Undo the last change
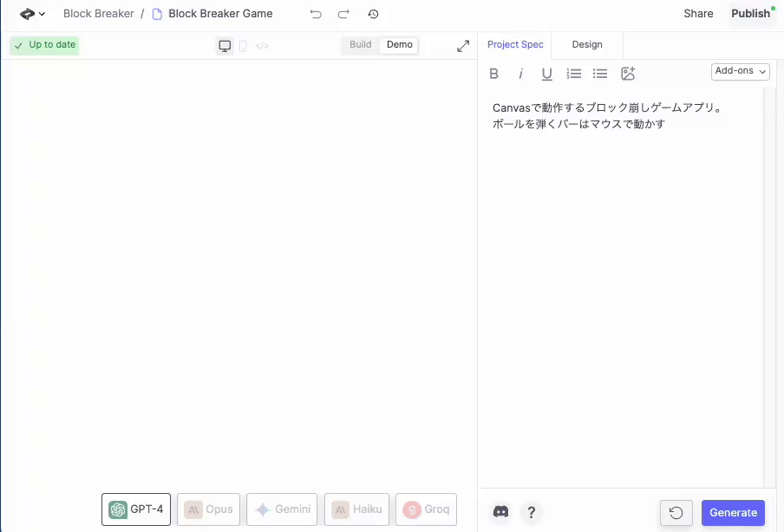784x532 pixels. point(316,14)
